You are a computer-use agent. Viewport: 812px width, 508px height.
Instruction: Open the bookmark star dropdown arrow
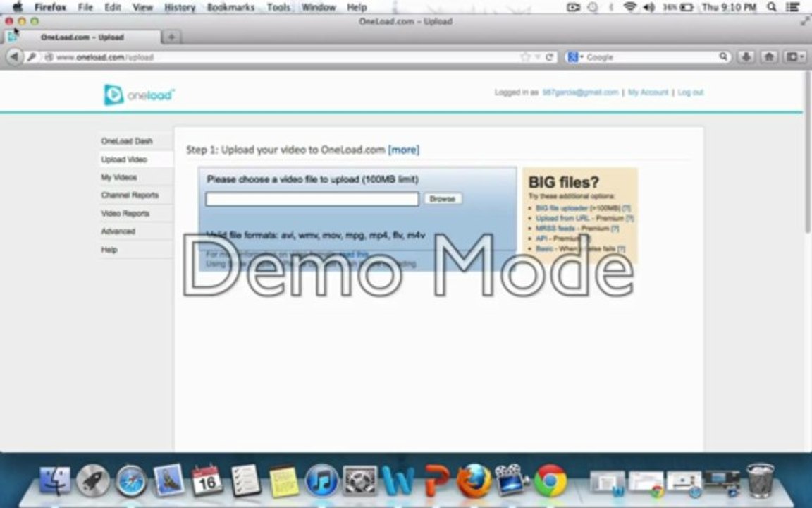coord(538,57)
